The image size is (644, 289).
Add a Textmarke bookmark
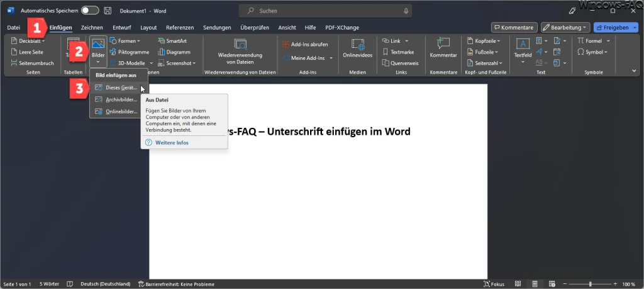click(x=398, y=52)
